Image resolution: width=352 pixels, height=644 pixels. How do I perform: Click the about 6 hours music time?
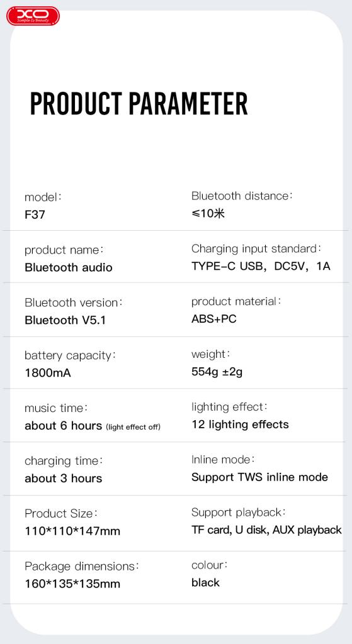(64, 426)
